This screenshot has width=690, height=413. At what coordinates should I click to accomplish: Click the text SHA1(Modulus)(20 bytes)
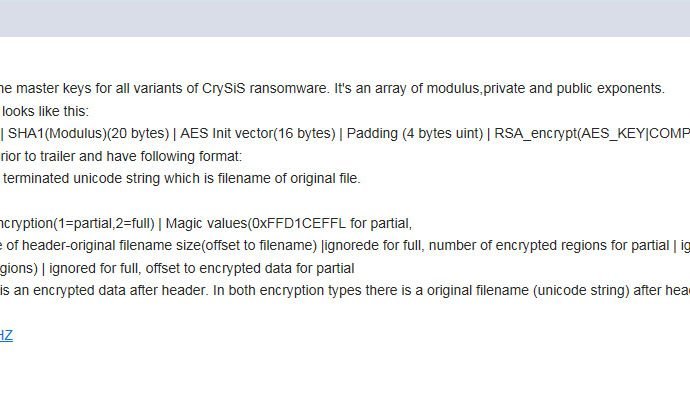[88, 133]
